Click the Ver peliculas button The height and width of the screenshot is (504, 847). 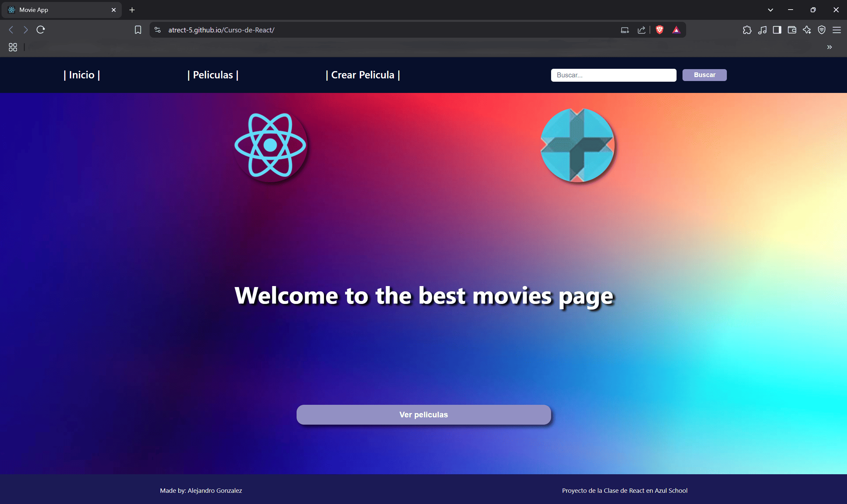pos(424,415)
